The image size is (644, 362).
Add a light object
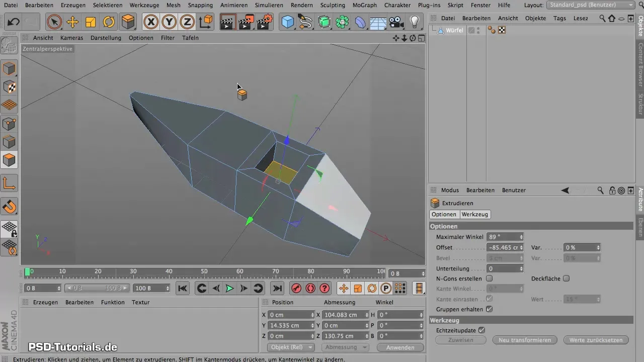pos(415,22)
